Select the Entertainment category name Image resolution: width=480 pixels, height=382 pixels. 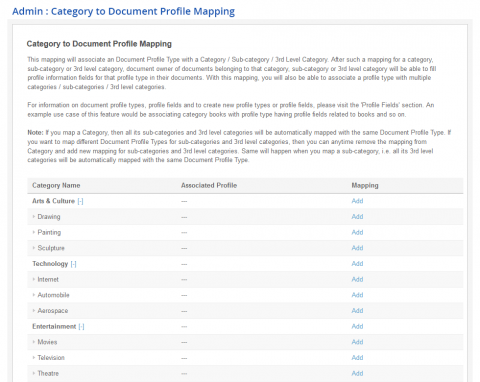coord(54,326)
